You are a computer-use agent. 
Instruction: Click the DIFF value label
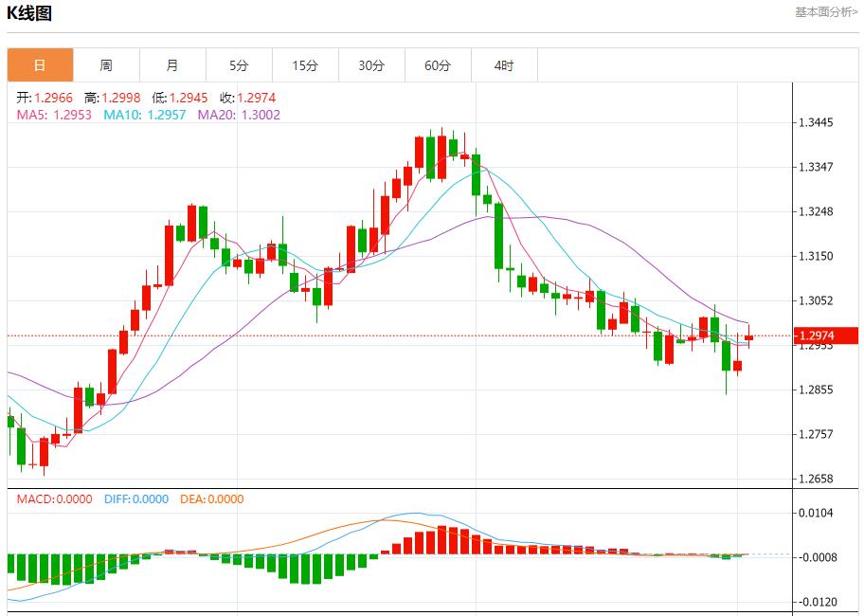(135, 499)
